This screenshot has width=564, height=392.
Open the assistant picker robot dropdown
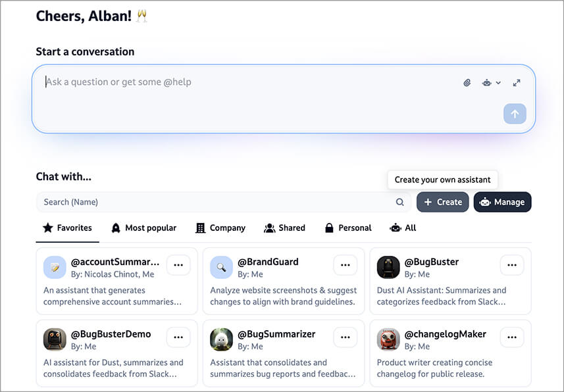[491, 83]
